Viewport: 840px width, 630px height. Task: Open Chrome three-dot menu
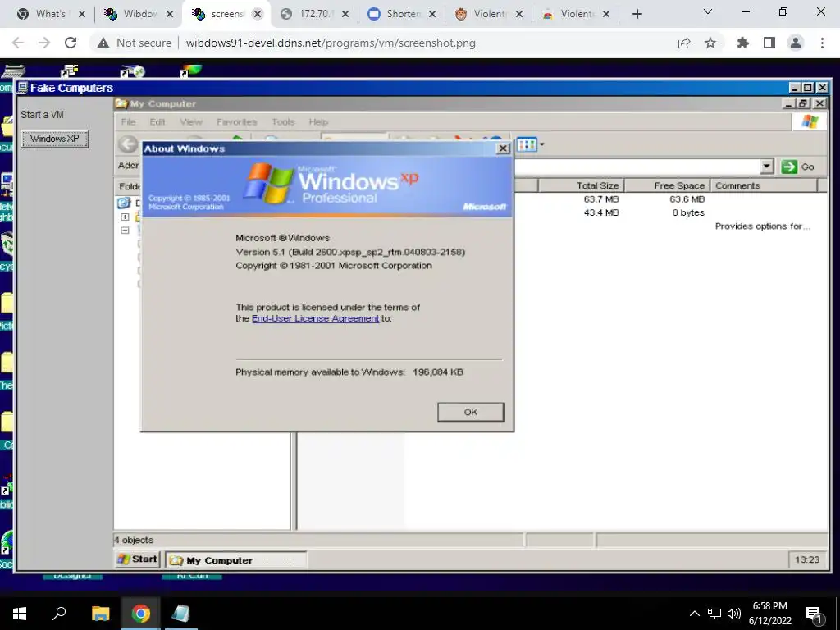tap(822, 43)
